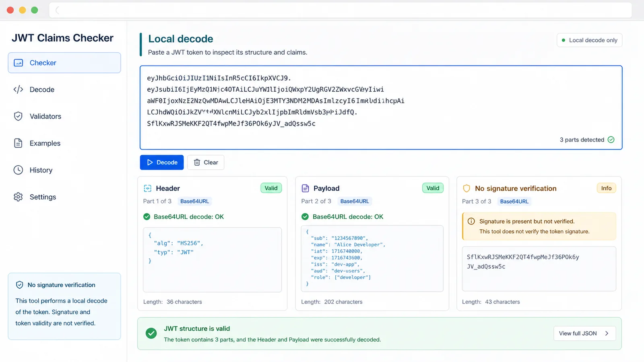Click the 'JWT structure is valid' heading

(x=197, y=329)
